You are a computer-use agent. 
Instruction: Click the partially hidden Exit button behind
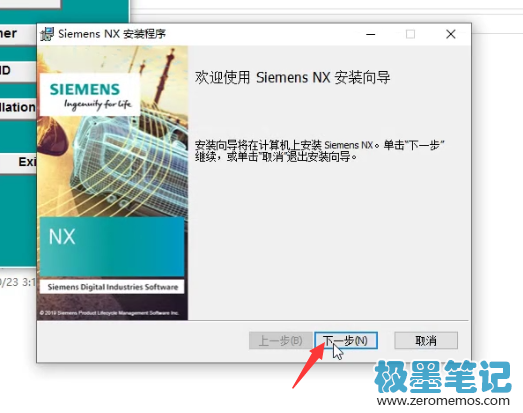pyautogui.click(x=18, y=162)
